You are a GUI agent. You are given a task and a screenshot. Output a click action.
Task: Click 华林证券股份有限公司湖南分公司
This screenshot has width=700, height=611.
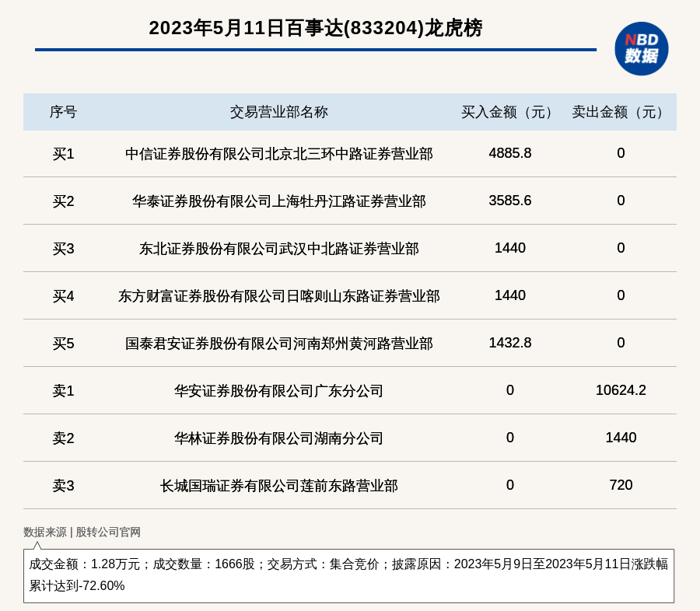[279, 438]
